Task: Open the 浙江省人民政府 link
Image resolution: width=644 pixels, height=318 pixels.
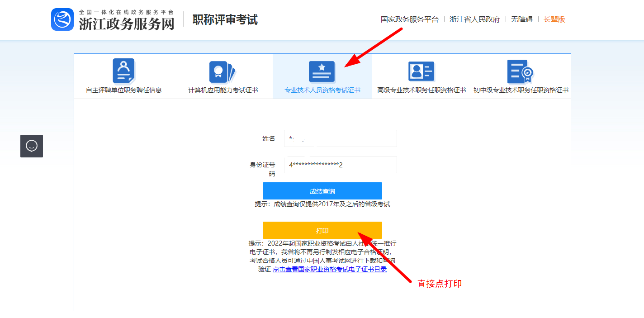Action: [474, 19]
